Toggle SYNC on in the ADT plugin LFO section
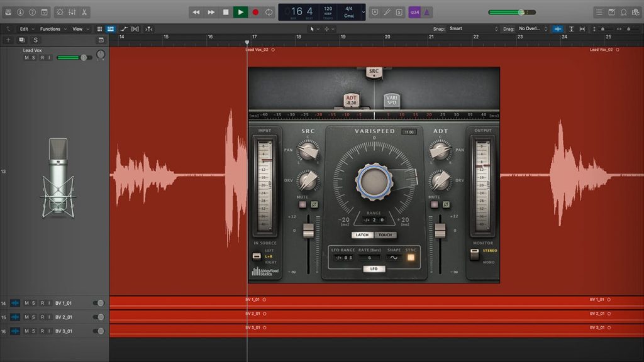This screenshot has height=362, width=644. pos(411,257)
